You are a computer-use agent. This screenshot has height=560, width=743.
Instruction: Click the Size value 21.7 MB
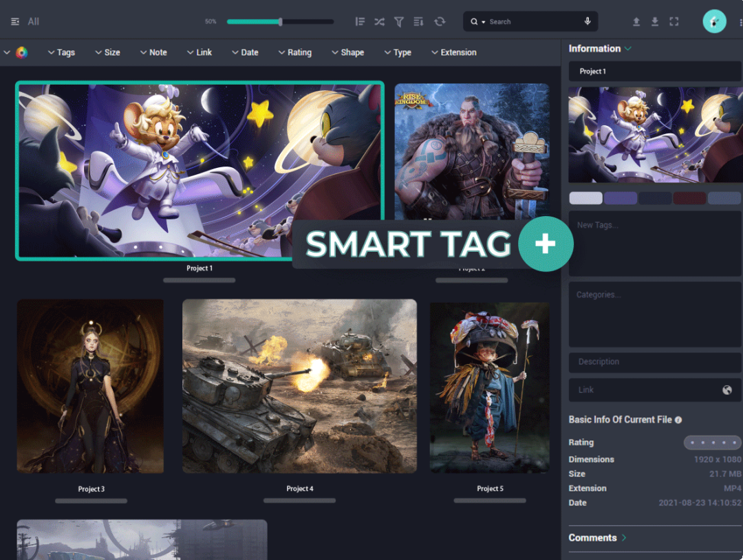click(x=725, y=474)
